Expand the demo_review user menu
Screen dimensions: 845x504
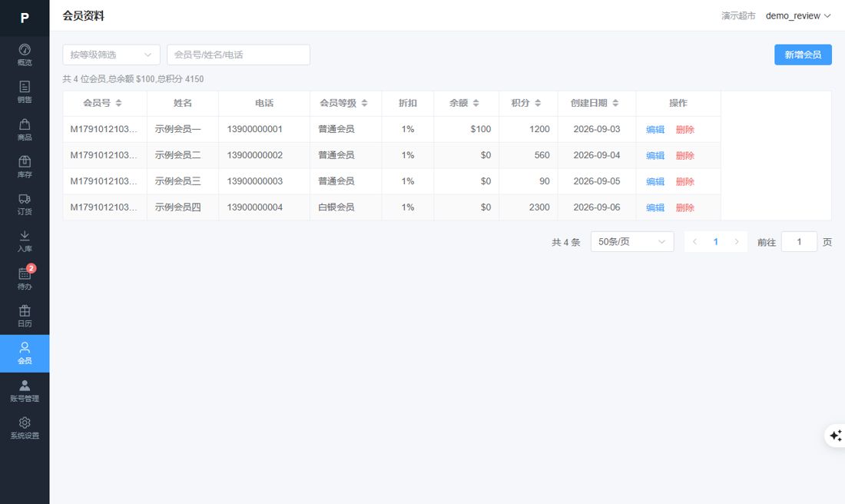point(798,16)
